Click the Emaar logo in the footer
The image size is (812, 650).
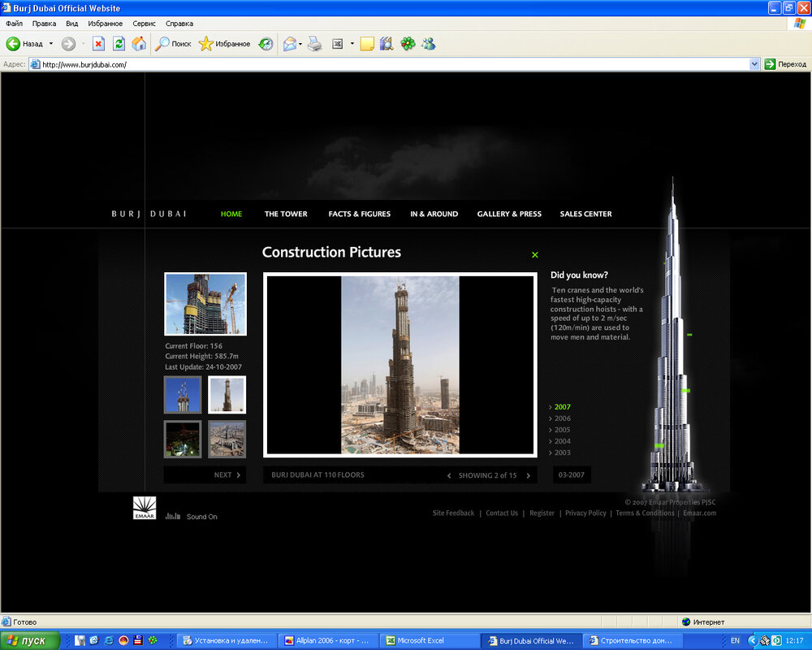coord(144,509)
